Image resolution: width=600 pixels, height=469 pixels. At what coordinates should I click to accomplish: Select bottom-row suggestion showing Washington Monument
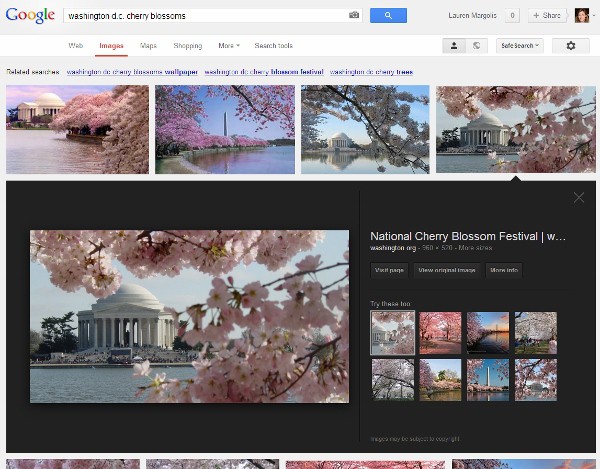(488, 380)
